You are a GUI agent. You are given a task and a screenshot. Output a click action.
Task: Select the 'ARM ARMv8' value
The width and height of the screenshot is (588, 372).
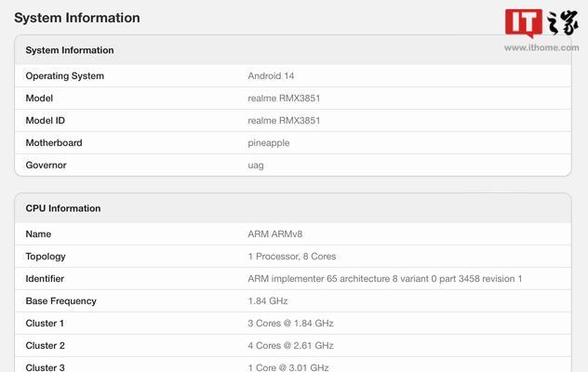274,234
